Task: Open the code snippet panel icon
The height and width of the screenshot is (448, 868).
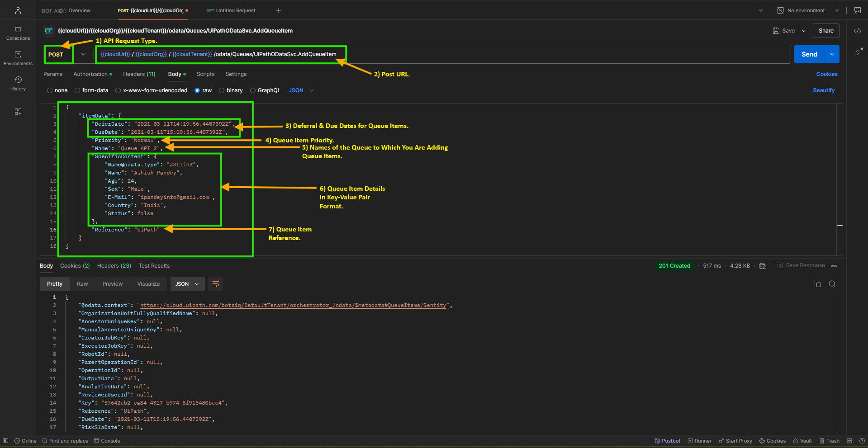Action: pyautogui.click(x=857, y=31)
